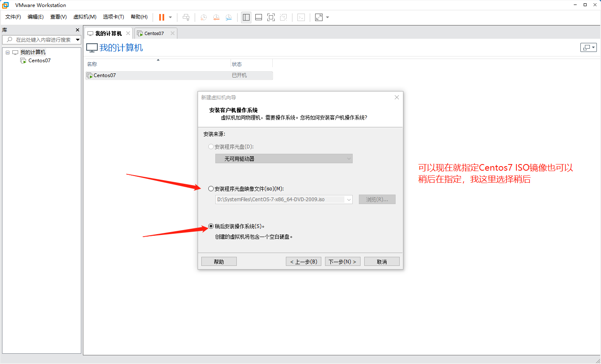Select the 安装程序光盘映像文件(iso) radio button

(211, 189)
